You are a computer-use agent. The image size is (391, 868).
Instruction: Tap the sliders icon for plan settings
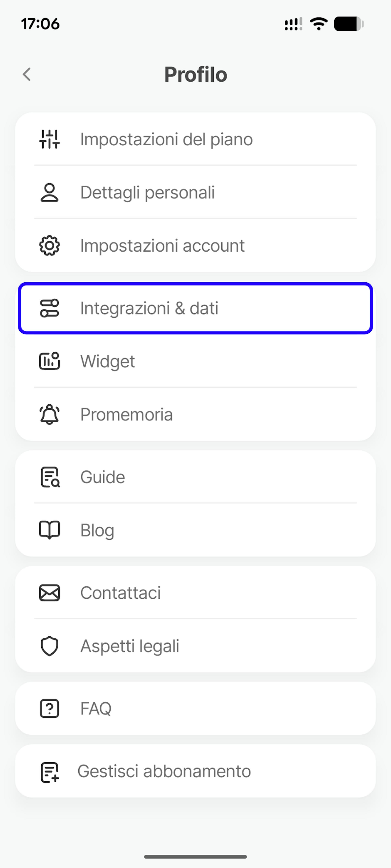click(x=50, y=139)
